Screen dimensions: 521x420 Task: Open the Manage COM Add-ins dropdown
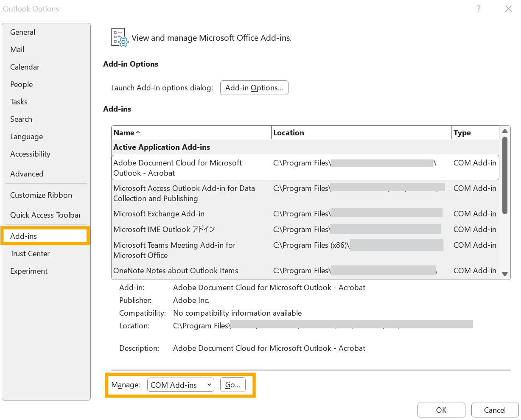181,385
